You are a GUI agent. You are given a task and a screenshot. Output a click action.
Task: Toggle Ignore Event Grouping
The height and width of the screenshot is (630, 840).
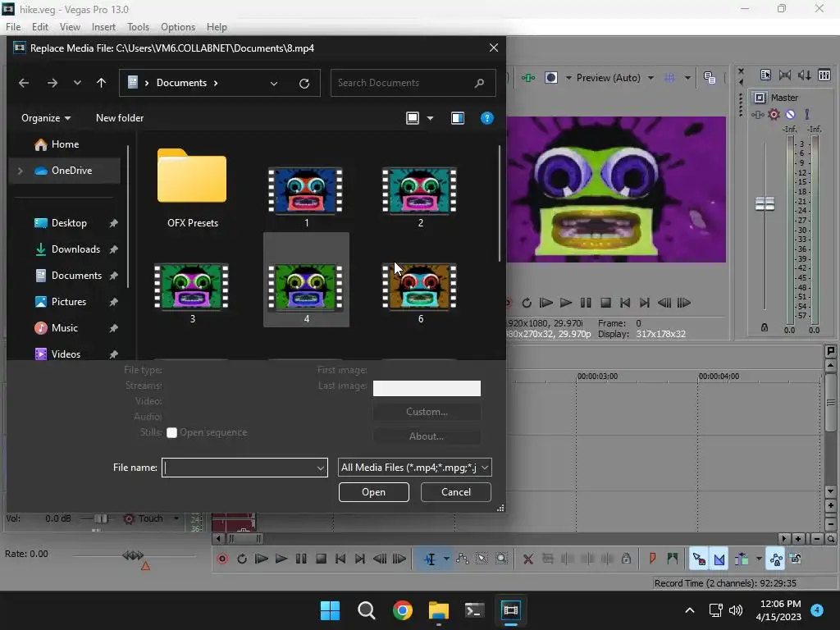click(x=796, y=559)
